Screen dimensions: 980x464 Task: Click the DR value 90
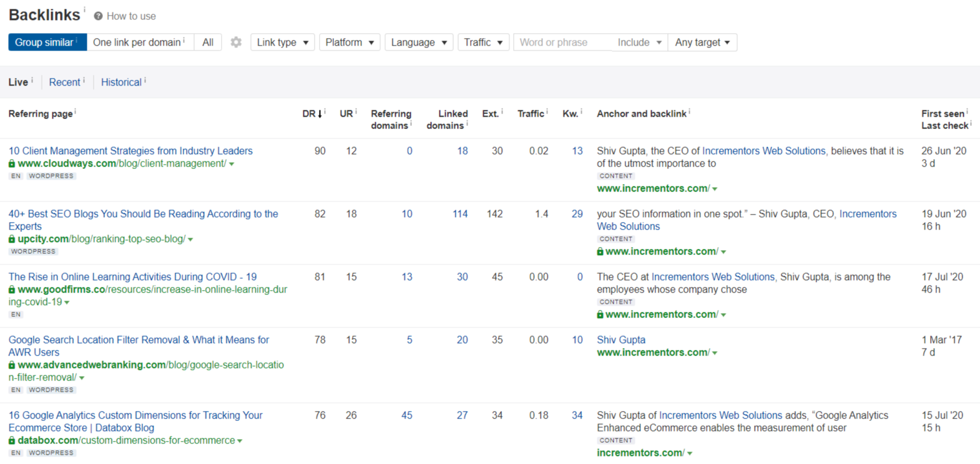pos(320,151)
